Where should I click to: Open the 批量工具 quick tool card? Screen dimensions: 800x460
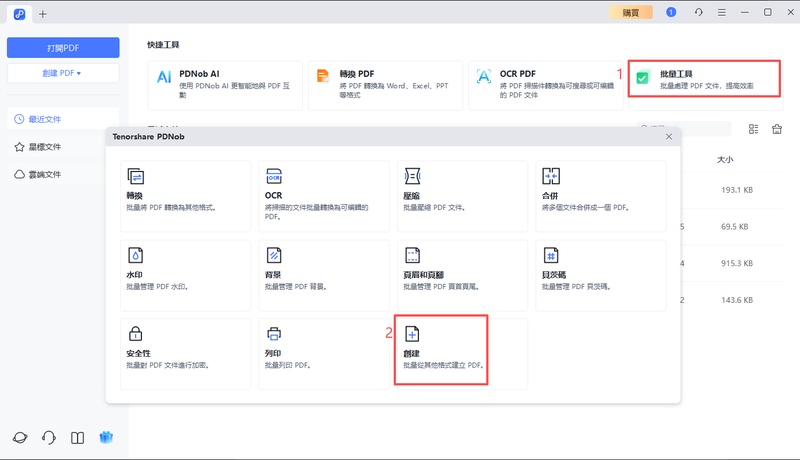(704, 81)
